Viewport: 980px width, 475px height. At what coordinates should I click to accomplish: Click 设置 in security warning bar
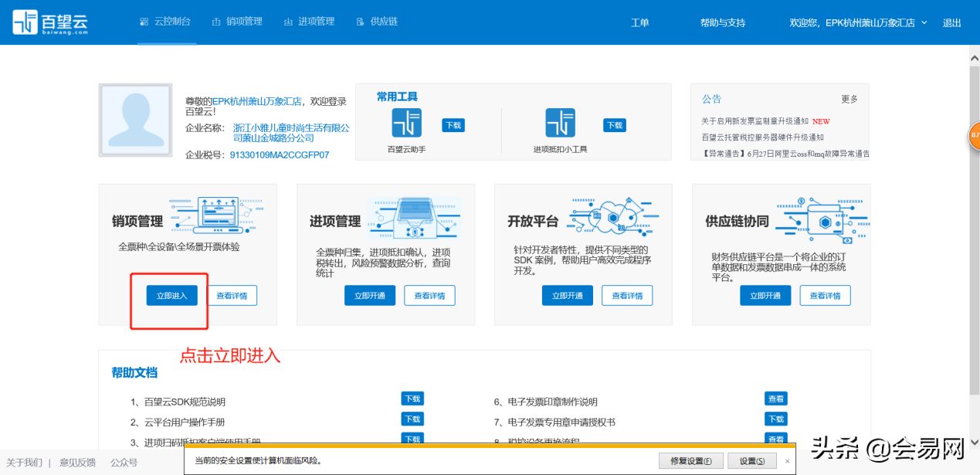pos(751,461)
